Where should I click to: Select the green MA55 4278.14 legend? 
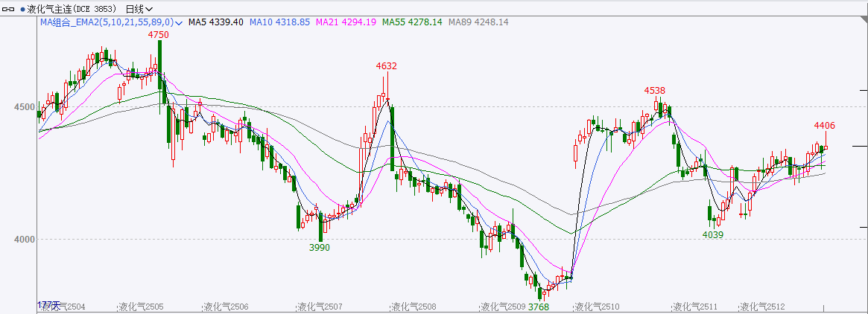point(412,23)
